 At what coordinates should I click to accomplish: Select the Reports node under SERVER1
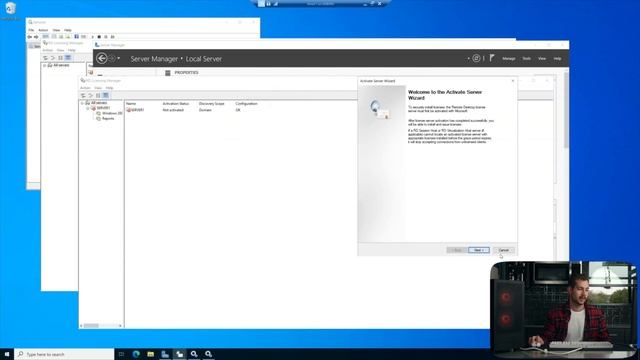(108, 118)
